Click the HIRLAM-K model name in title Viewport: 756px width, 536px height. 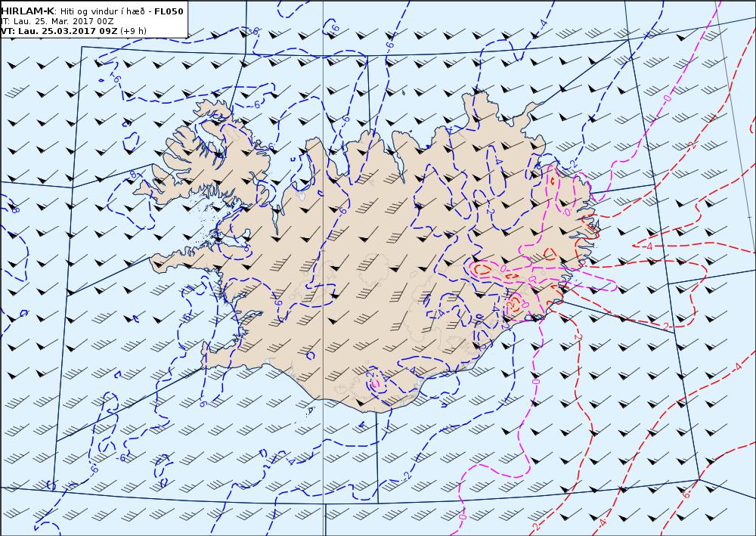(x=28, y=11)
